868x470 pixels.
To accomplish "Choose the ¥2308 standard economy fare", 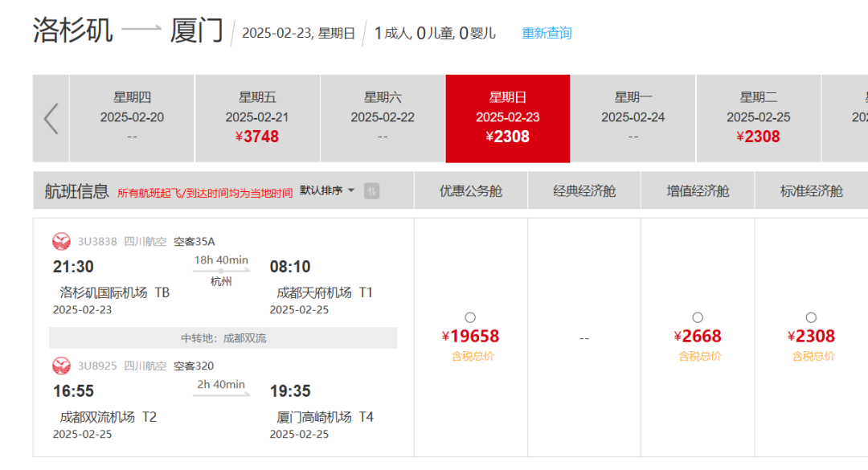I will 811,317.
